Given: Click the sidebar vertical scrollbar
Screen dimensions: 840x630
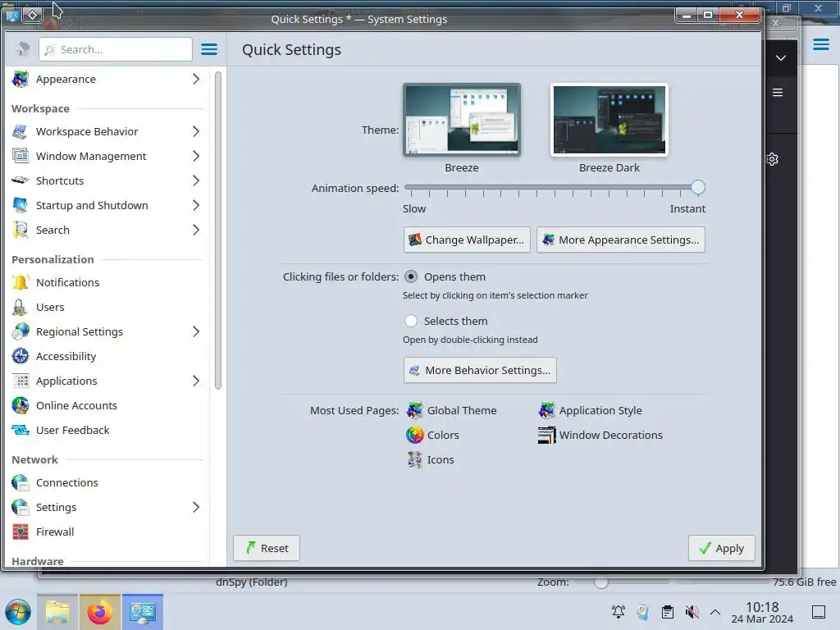Looking at the screenshot, I should (x=218, y=231).
